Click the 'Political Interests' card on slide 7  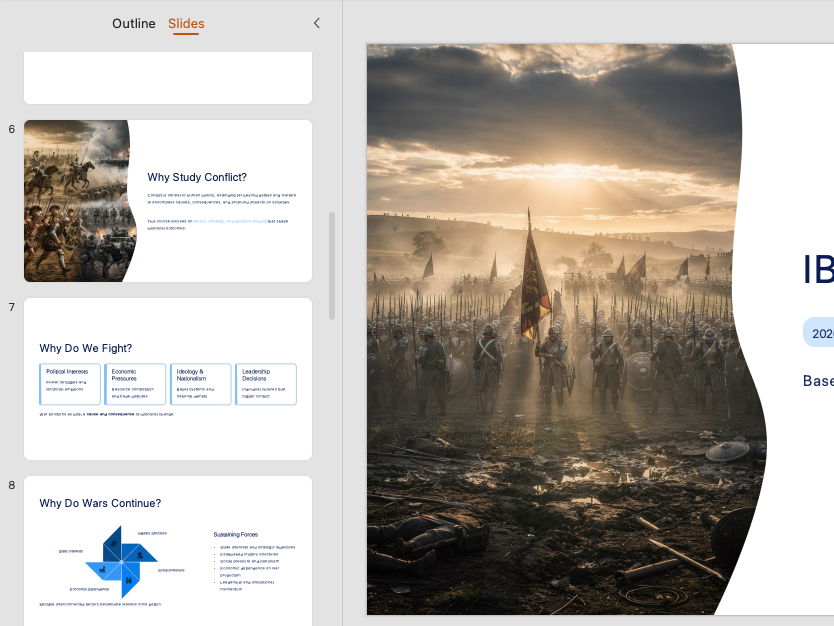tap(70, 384)
